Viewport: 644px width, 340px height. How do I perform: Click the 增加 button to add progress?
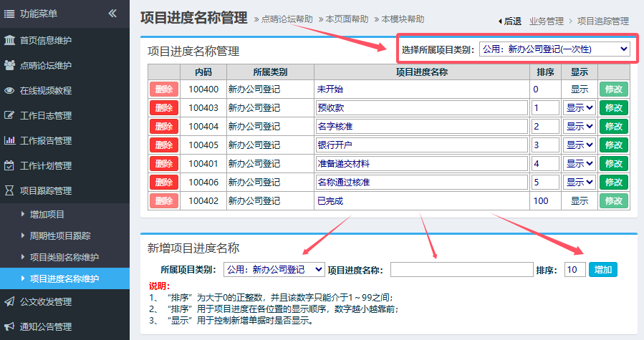[602, 270]
